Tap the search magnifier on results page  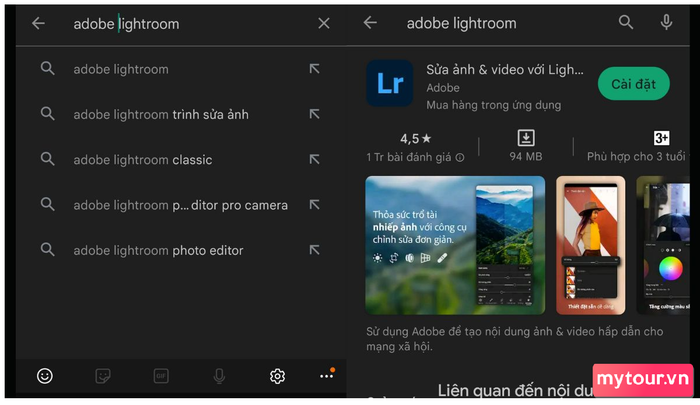626,22
